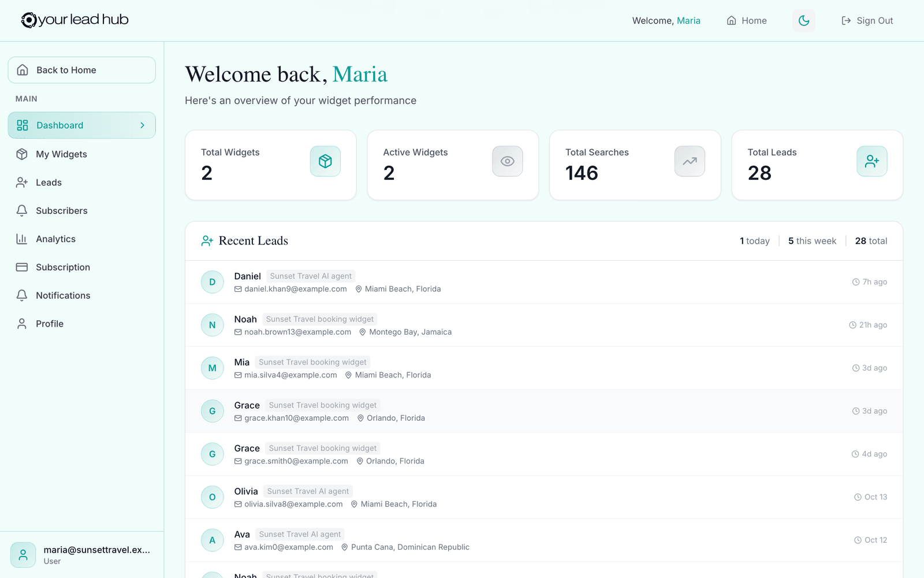Click grace.smith0@example.com email
Image resolution: width=924 pixels, height=578 pixels.
296,461
